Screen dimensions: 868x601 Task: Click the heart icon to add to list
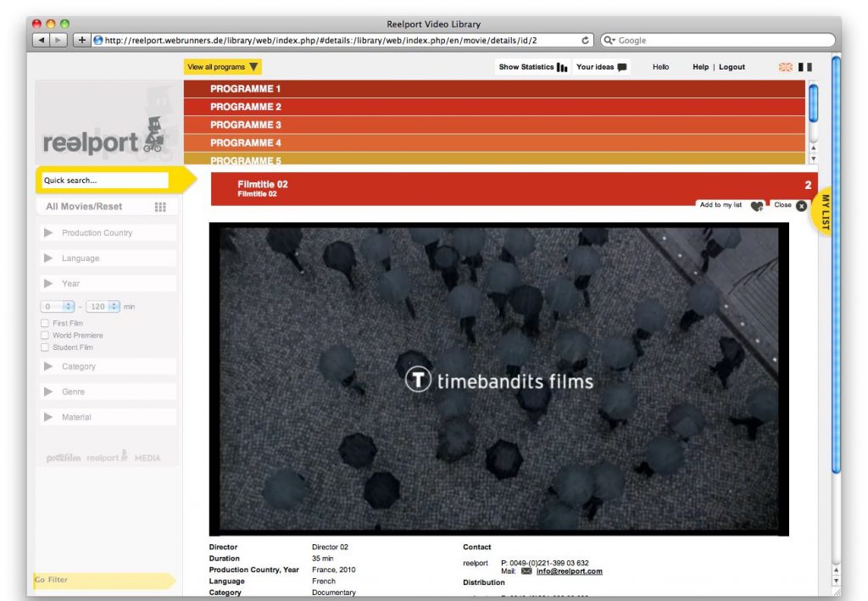click(x=757, y=206)
